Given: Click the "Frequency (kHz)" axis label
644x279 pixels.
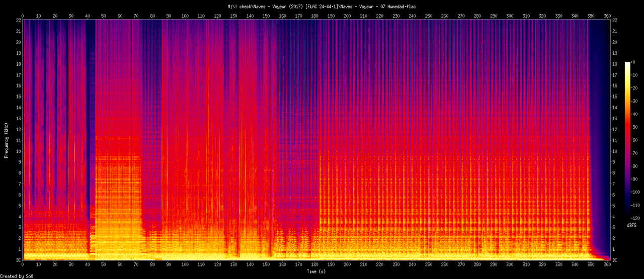Looking at the screenshot, I should tap(6, 140).
